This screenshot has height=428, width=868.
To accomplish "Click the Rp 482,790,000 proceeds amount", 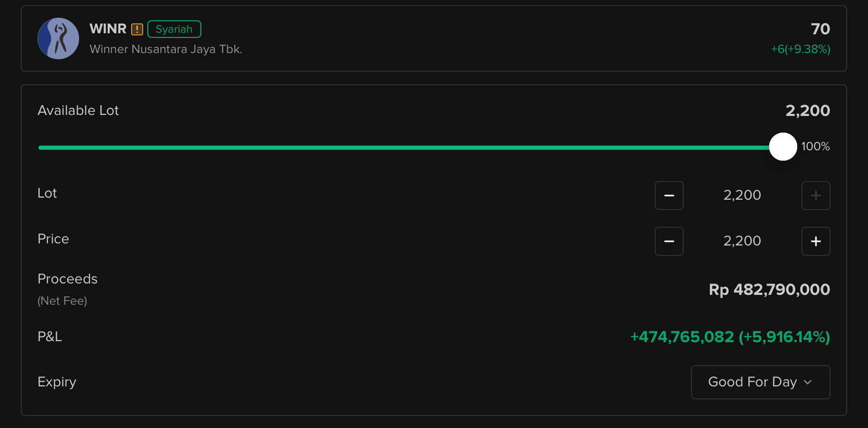I will 769,290.
